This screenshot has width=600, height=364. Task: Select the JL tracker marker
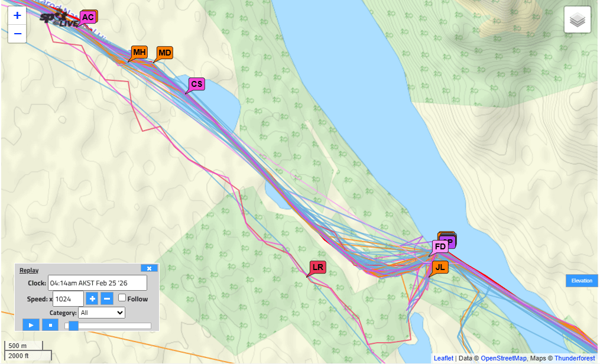pos(440,267)
